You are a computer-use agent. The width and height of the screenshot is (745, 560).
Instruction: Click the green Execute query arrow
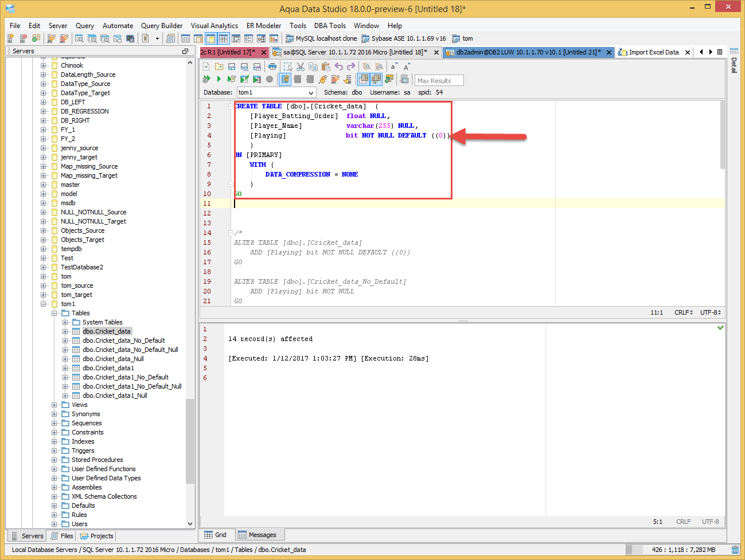click(219, 79)
